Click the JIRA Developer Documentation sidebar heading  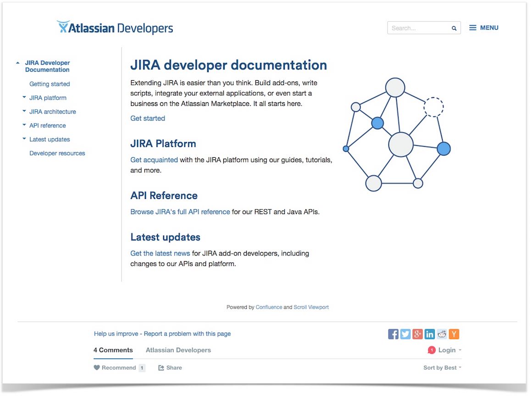tap(48, 66)
